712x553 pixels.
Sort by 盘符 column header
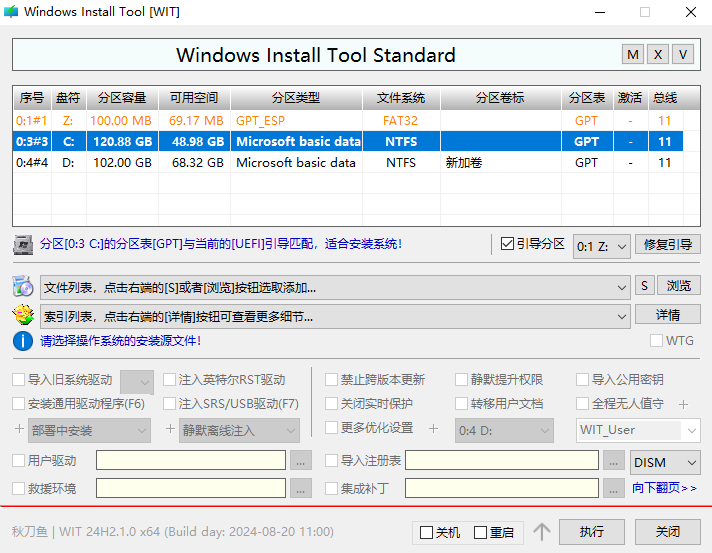coord(69,98)
